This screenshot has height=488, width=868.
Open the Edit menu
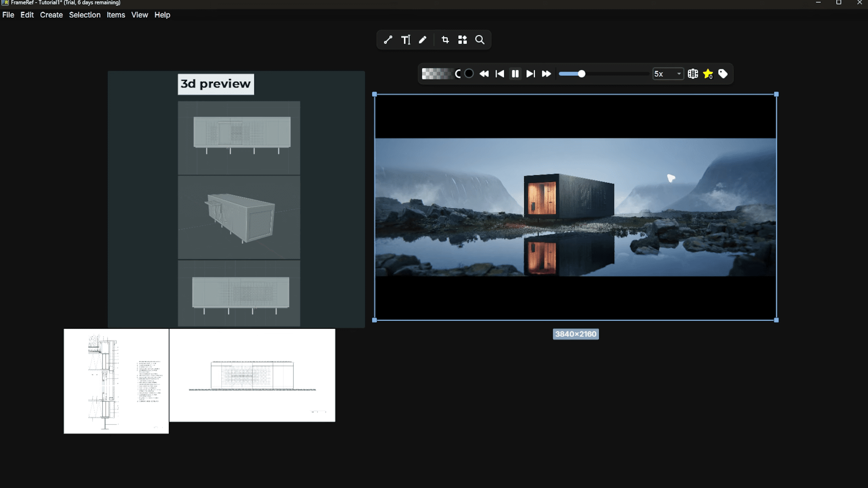(27, 15)
